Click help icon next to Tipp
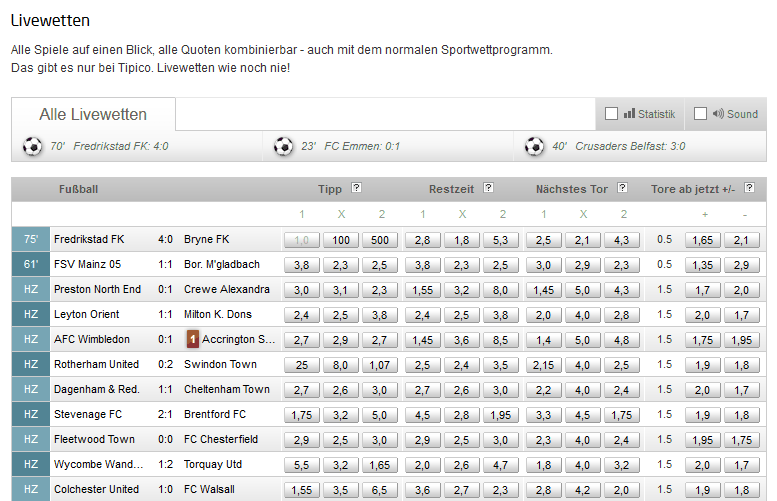The width and height of the screenshot is (777, 501). (x=356, y=187)
